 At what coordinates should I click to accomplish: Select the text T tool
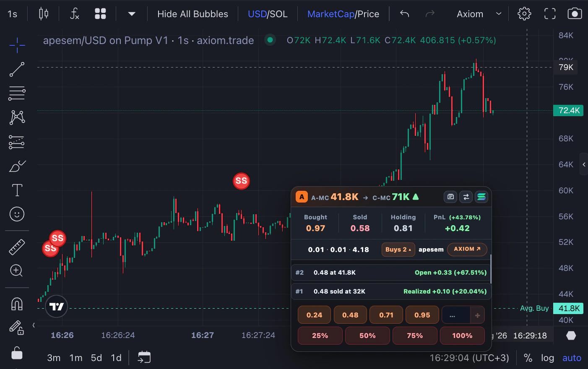point(17,190)
